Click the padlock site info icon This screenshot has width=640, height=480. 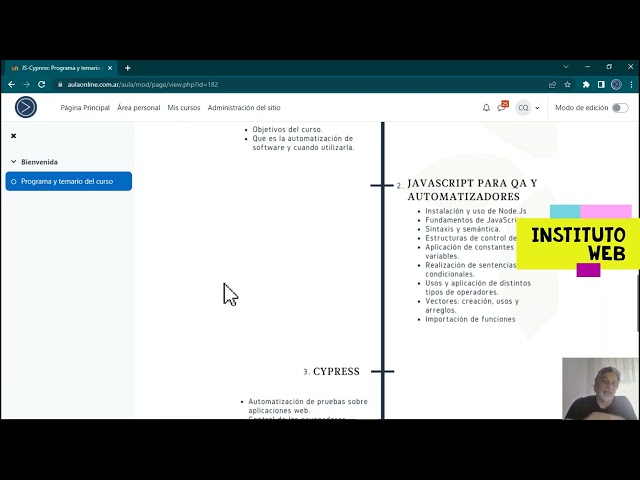pos(60,84)
